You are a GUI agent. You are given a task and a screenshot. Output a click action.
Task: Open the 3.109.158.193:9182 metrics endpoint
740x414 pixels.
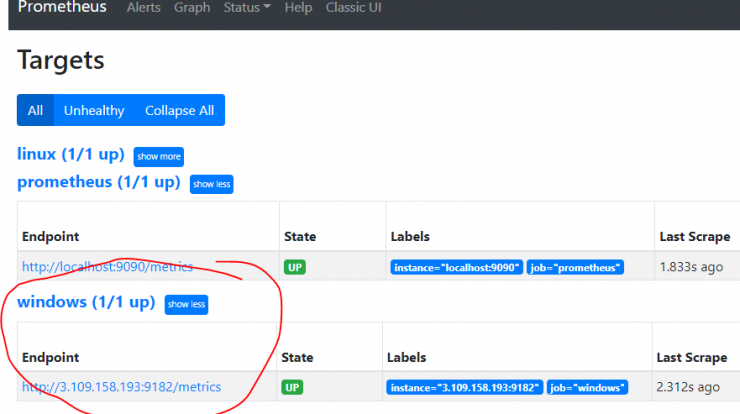coord(121,387)
